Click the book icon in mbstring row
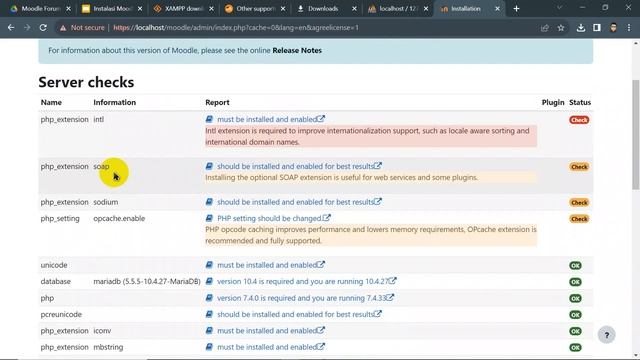The image size is (640, 360). pos(209,347)
